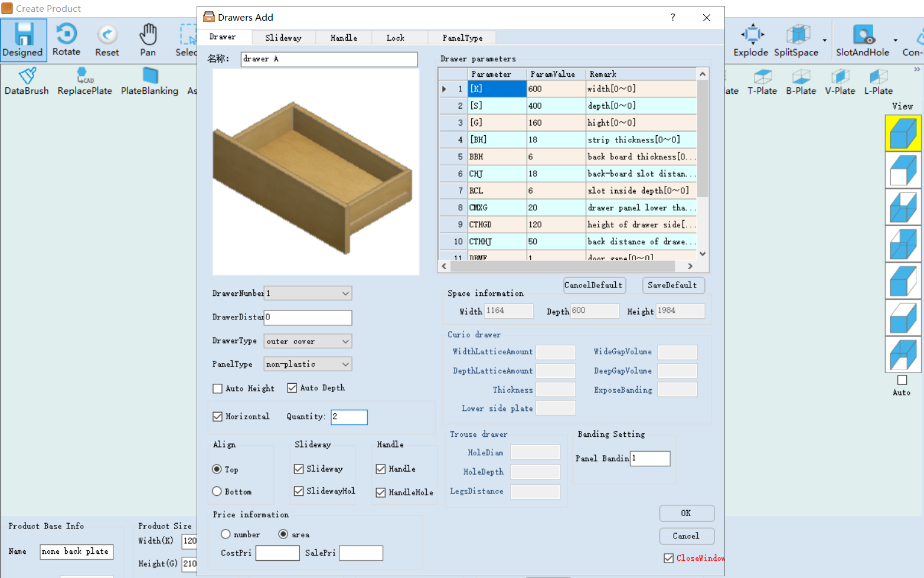Click the SalePri input field
The height and width of the screenshot is (578, 924).
click(361, 553)
